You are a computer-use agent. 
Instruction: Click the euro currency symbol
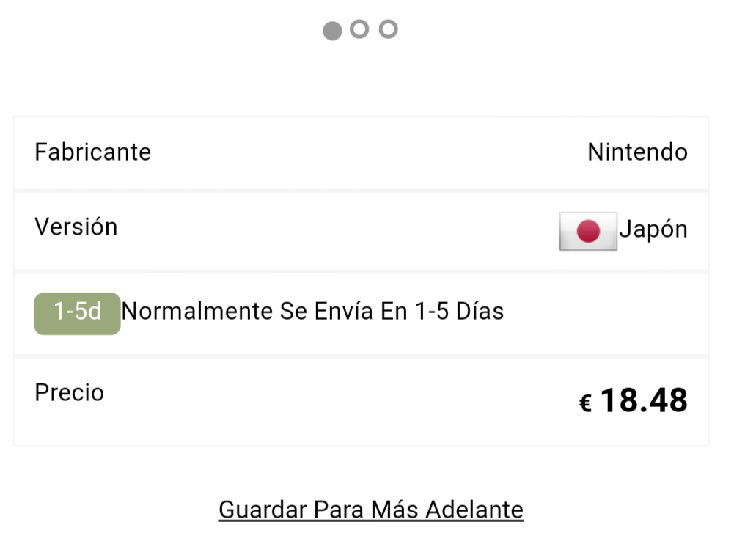tap(585, 403)
